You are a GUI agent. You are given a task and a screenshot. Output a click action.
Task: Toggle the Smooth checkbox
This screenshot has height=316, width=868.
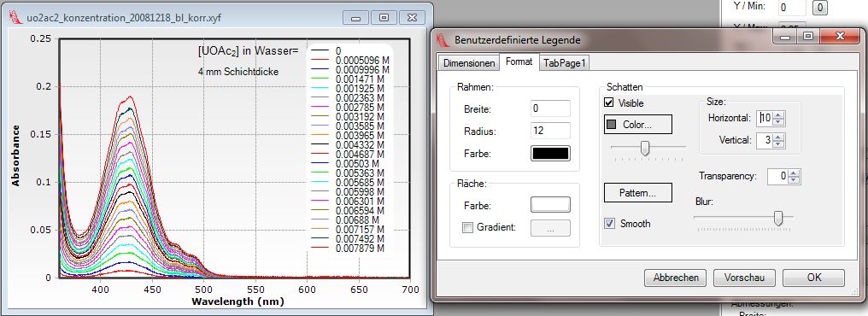coord(609,224)
